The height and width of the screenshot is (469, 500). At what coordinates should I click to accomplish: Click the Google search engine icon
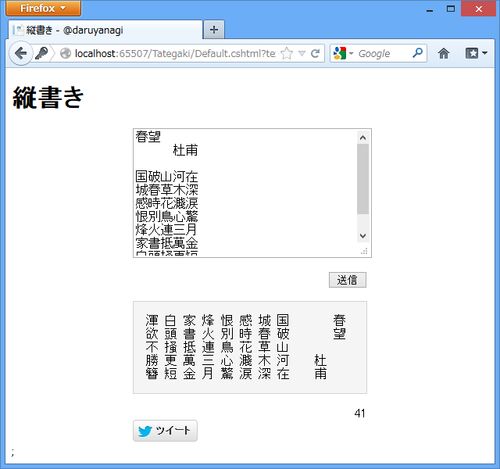tap(340, 53)
